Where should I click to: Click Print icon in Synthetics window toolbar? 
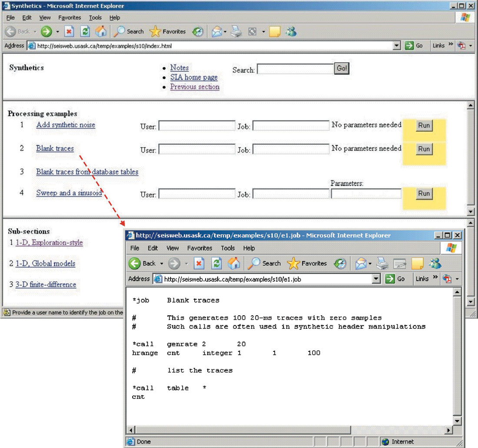(236, 31)
